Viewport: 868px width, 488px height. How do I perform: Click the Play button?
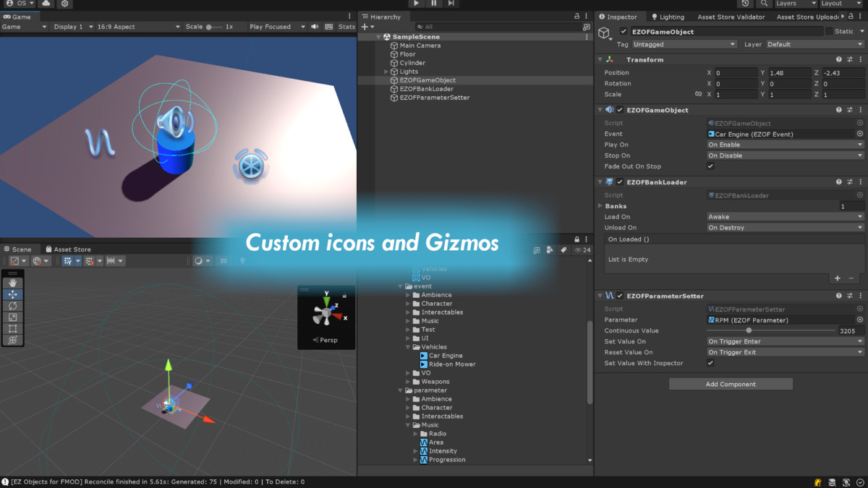[x=417, y=4]
